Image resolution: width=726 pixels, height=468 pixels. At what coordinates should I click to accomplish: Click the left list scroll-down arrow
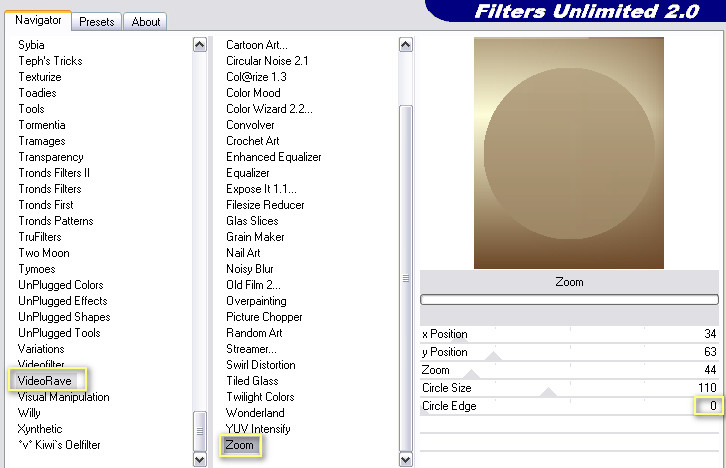(x=200, y=460)
